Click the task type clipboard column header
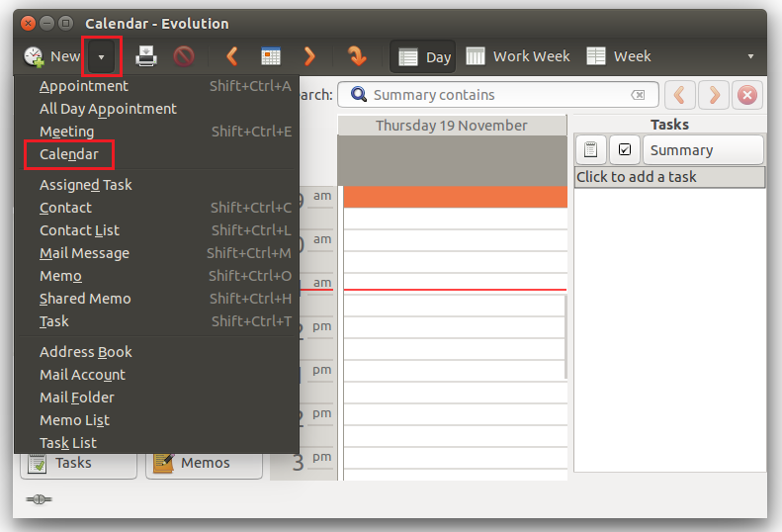Viewport: 782px width, 532px height. (590, 149)
